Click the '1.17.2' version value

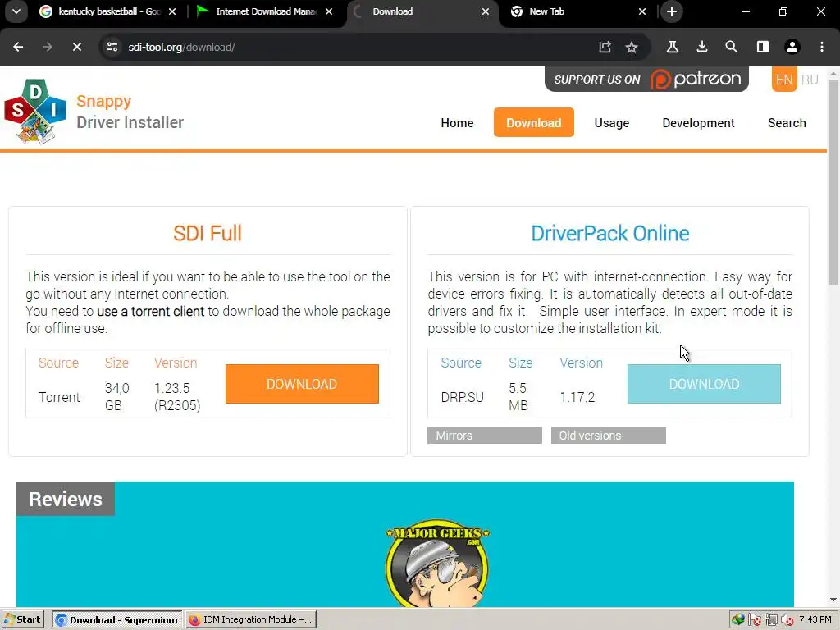click(577, 397)
